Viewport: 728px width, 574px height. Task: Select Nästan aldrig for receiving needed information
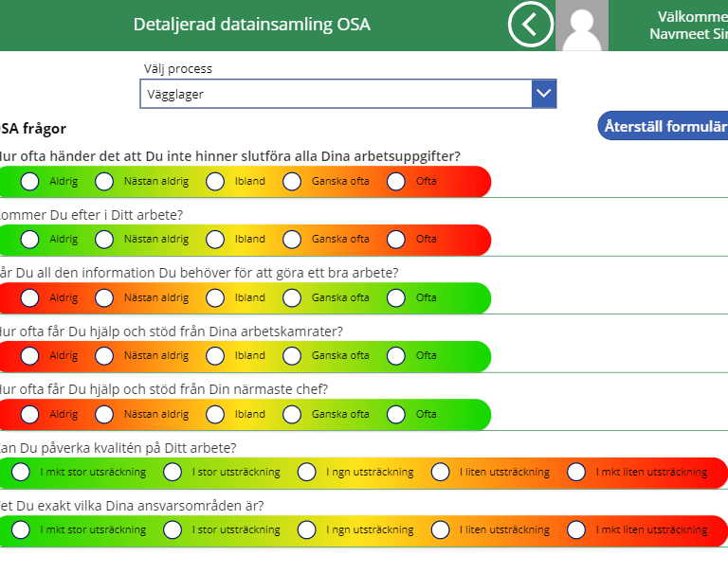(x=104, y=297)
